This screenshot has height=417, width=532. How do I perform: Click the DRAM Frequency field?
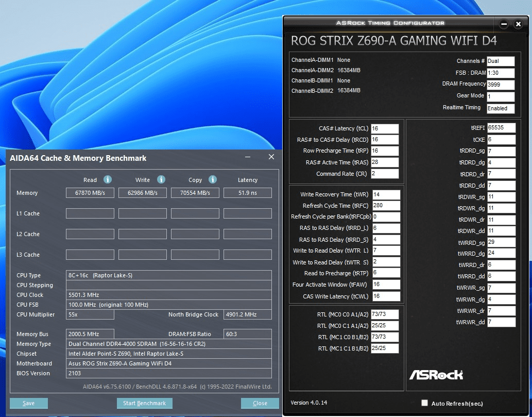(501, 85)
